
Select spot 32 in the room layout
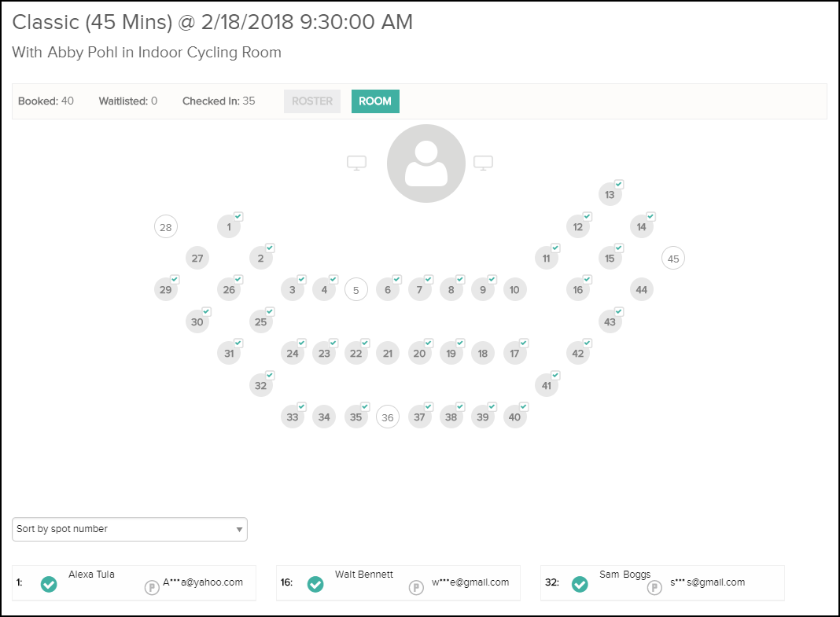261,384
